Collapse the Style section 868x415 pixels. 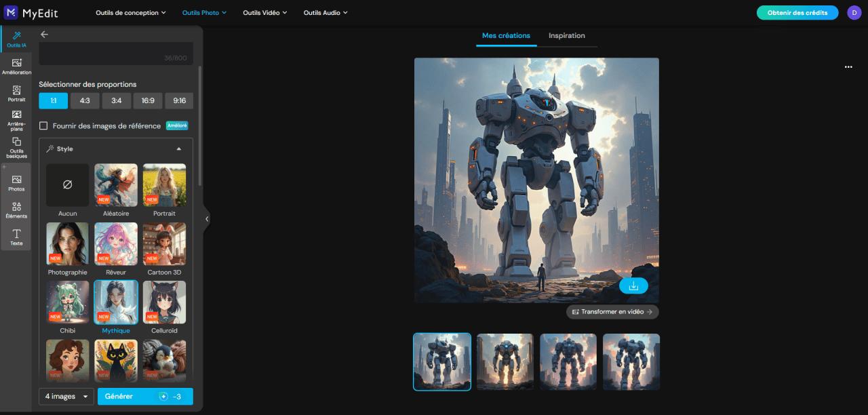coord(179,149)
